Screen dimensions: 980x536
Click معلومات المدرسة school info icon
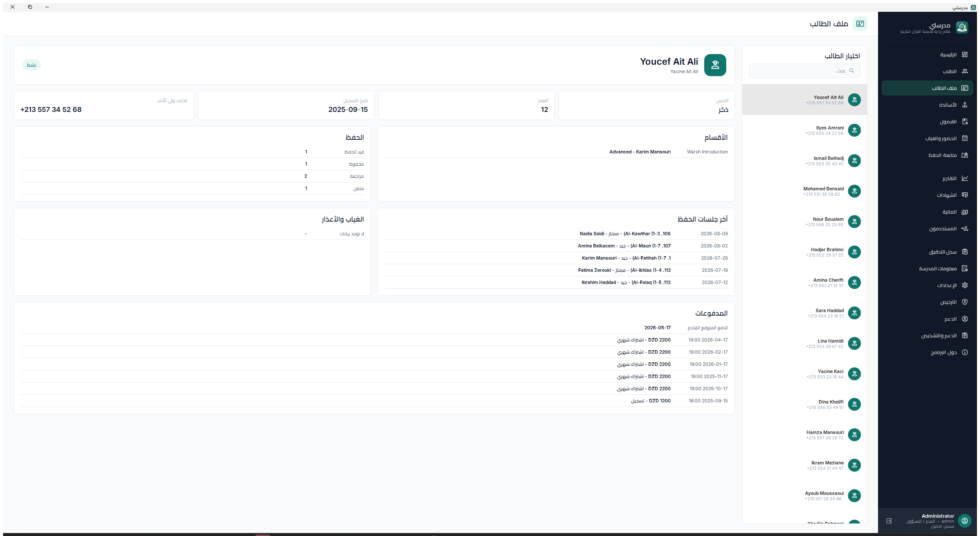point(964,268)
